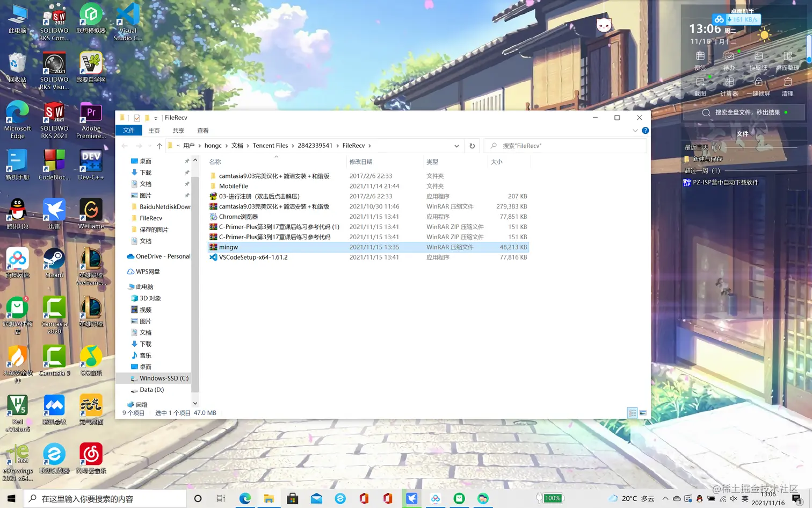Open the 文件 ribbon tab
The width and height of the screenshot is (812, 508).
[129, 131]
